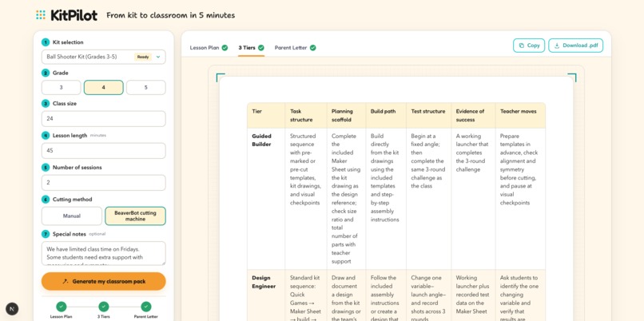Click the Special notes text area
This screenshot has width=644, height=321.
[x=104, y=253]
